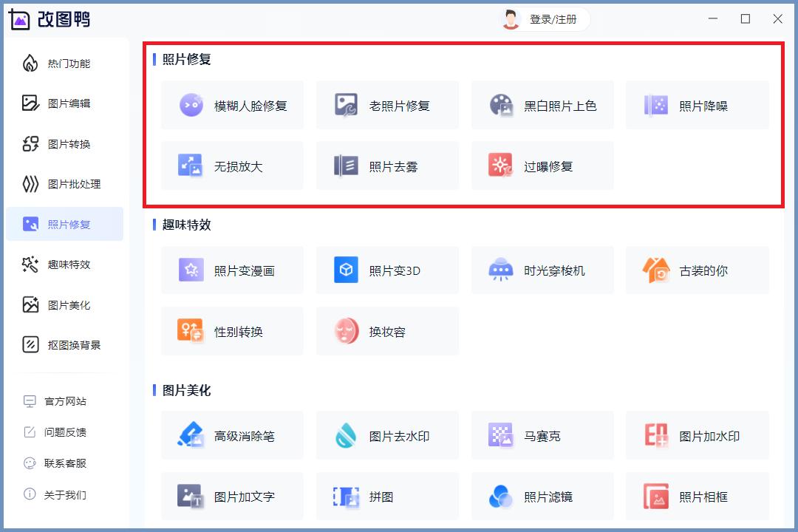Open the 模糊人脸修复 (blurry face restore) tool
This screenshot has width=798, height=532.
(232, 105)
